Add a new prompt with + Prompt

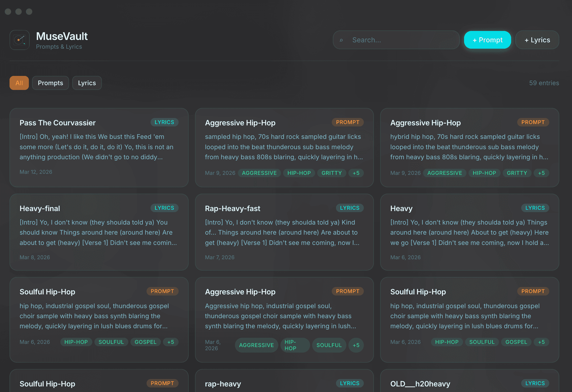tap(487, 40)
